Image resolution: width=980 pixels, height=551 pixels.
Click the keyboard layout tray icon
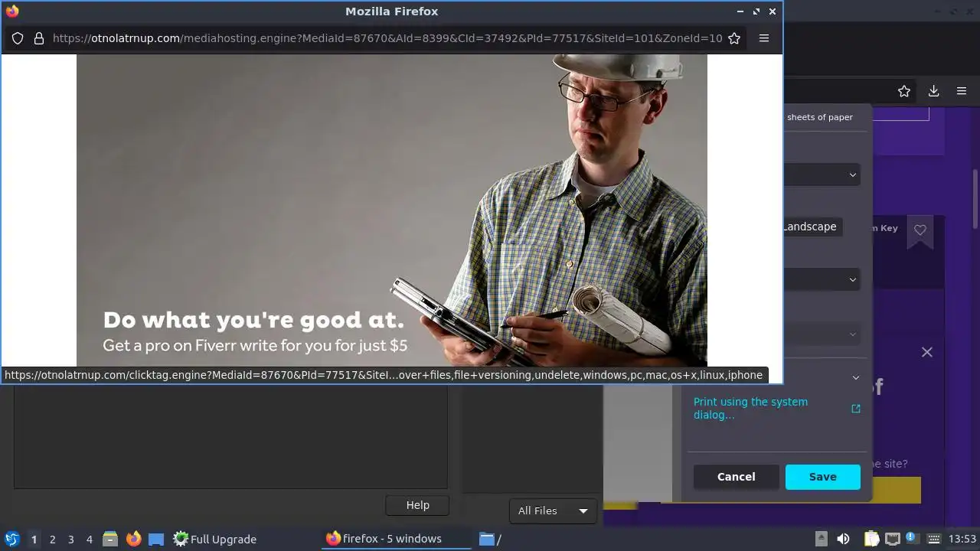tap(933, 539)
